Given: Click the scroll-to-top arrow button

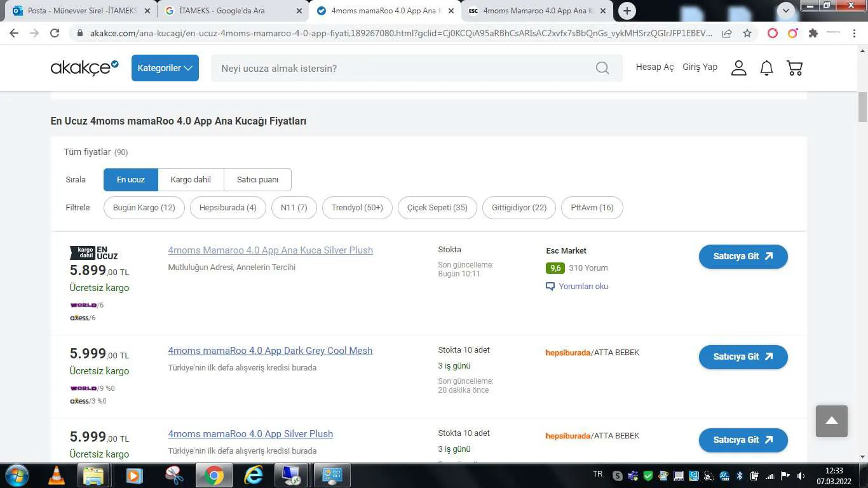Looking at the screenshot, I should point(832,421).
